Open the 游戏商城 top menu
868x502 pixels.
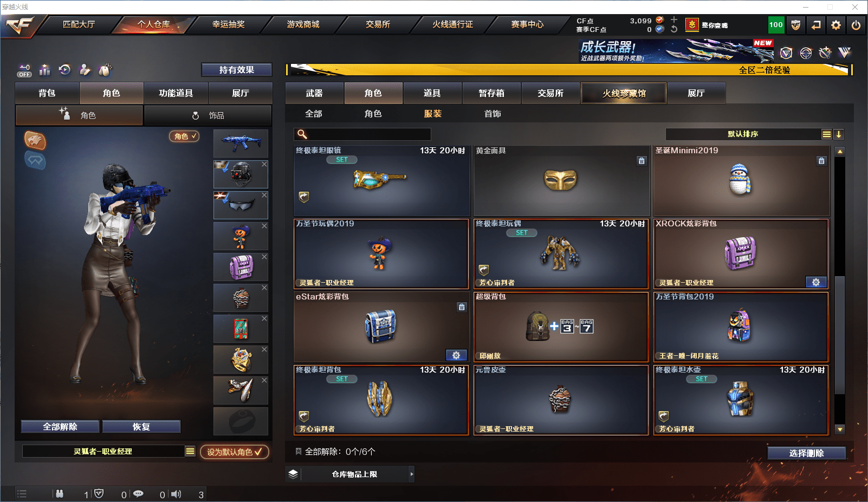303,24
